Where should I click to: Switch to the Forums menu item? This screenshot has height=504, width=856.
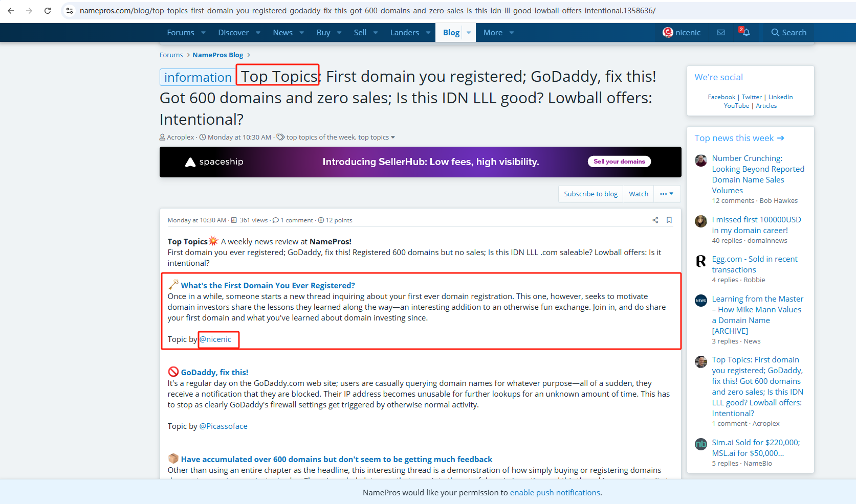(x=180, y=32)
